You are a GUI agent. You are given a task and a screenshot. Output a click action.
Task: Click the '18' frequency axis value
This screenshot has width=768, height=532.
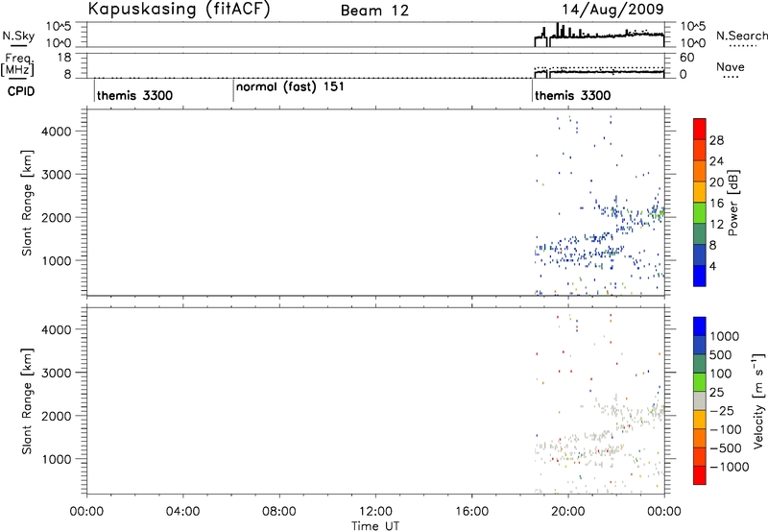click(x=64, y=57)
